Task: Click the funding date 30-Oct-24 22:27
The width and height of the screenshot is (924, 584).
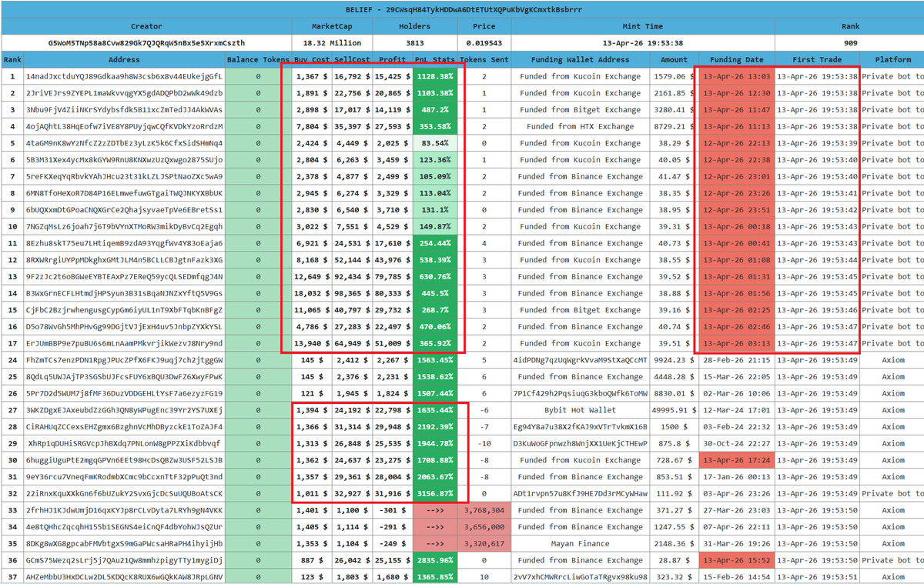Action: [x=736, y=443]
